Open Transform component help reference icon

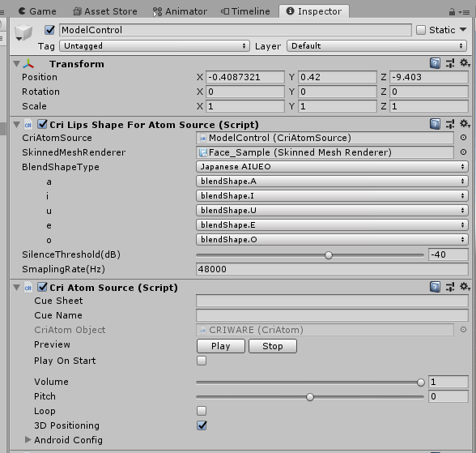coord(435,63)
